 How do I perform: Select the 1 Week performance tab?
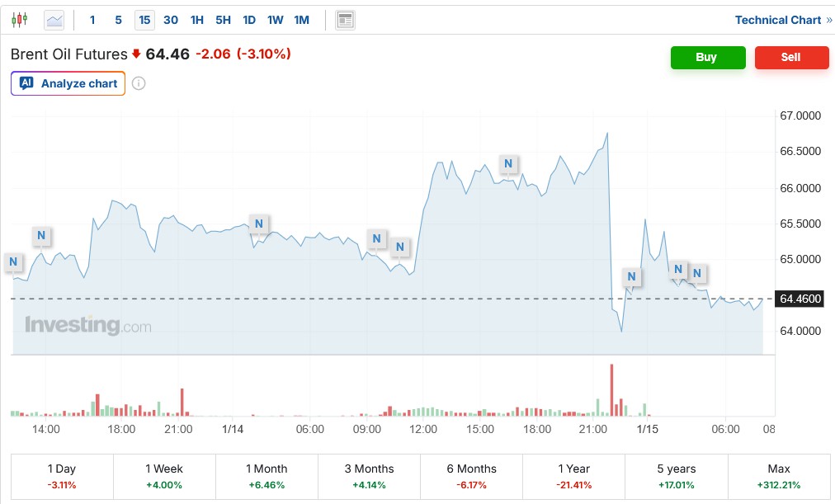pyautogui.click(x=163, y=476)
